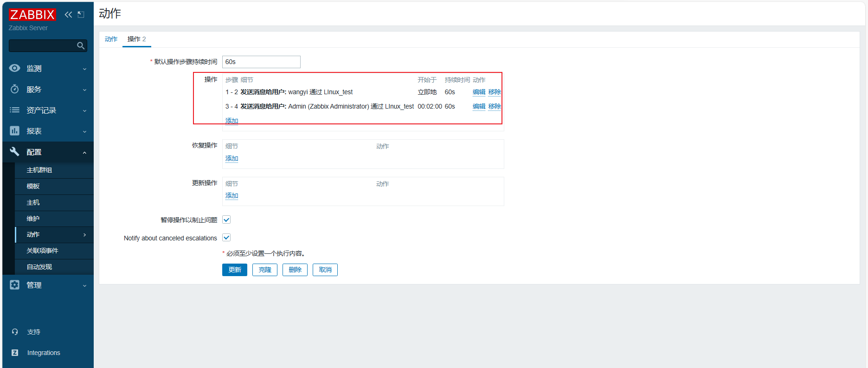Expand the 监测 menu chevron
The height and width of the screenshot is (368, 868).
point(84,69)
